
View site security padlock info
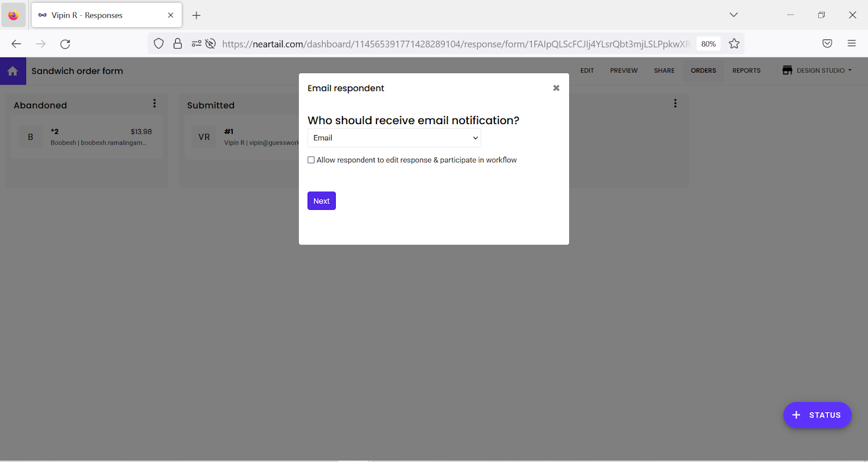(177, 44)
